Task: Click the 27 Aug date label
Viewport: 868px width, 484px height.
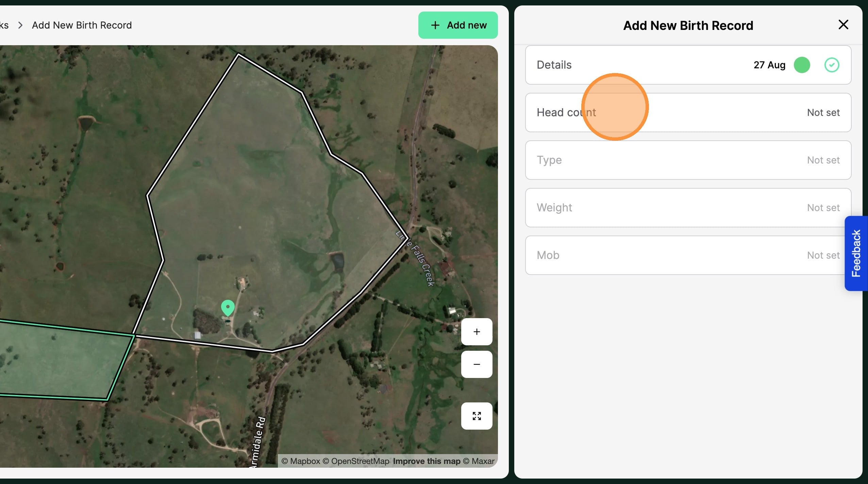Action: (x=769, y=65)
